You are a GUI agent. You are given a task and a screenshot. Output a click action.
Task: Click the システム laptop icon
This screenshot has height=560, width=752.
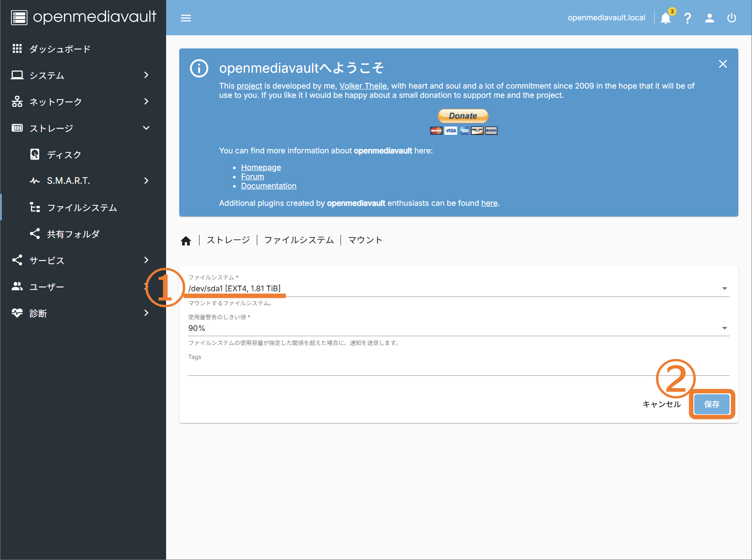(x=17, y=75)
